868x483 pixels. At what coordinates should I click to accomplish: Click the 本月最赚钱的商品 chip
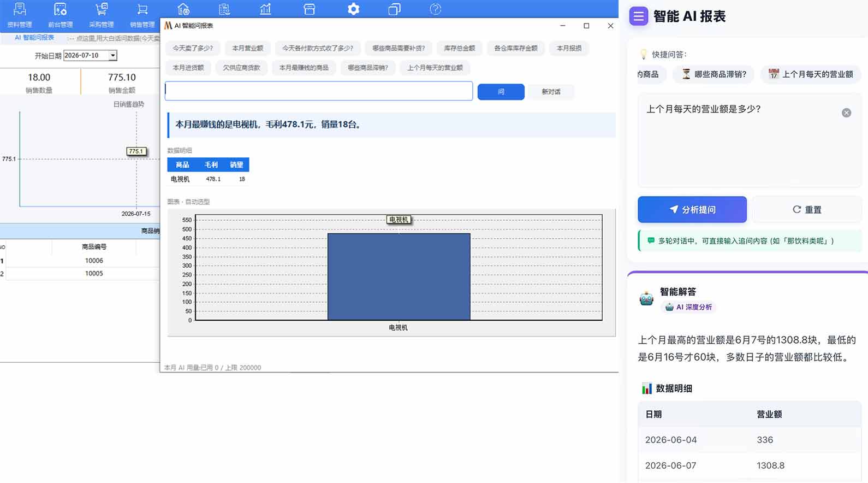[x=304, y=68]
